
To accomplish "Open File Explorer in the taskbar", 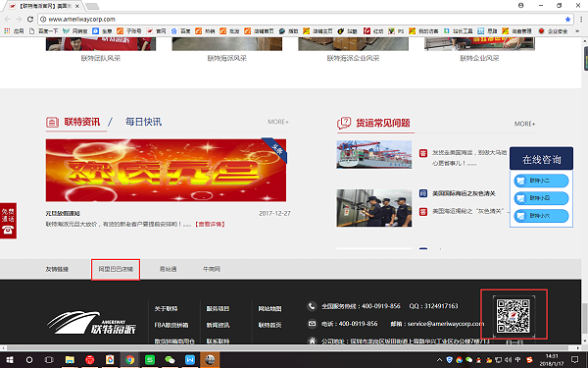I will pos(70,360).
